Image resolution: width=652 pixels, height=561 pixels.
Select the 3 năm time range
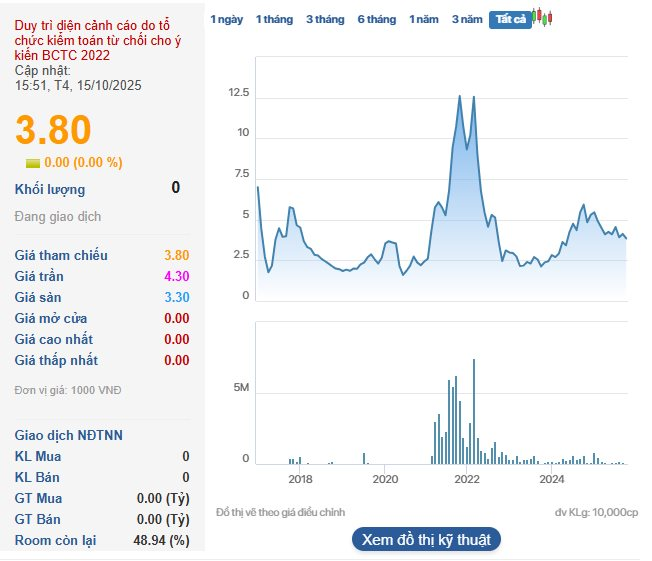click(x=466, y=20)
